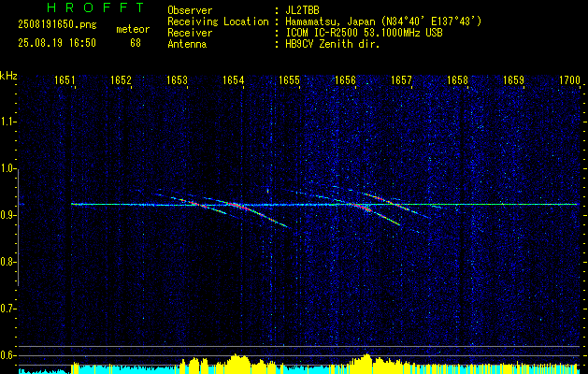
Task: Click the gray vertical range bar on the frequency axis
Action: pos(18,227)
